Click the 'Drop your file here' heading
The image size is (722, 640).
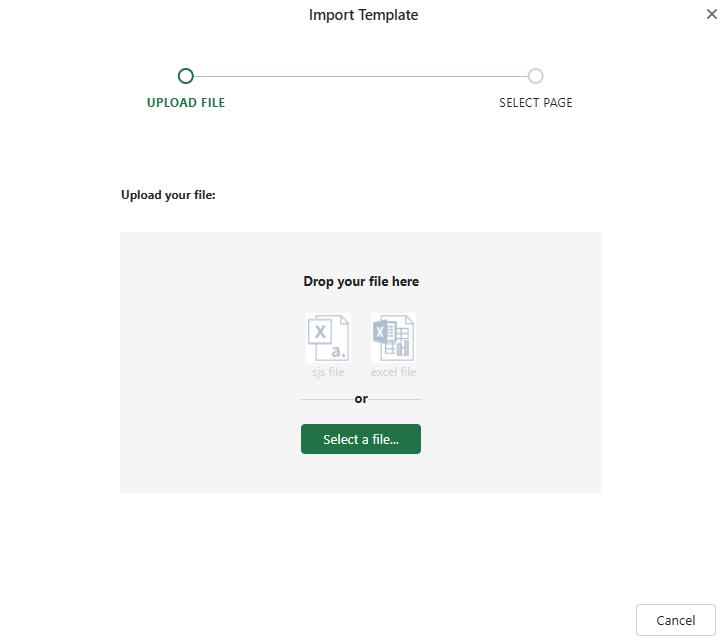coord(361,282)
